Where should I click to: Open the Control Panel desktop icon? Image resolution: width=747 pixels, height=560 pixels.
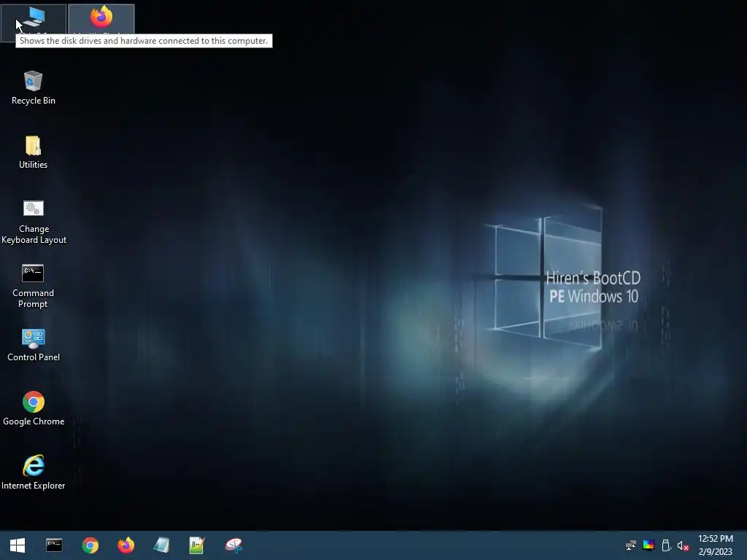34,345
